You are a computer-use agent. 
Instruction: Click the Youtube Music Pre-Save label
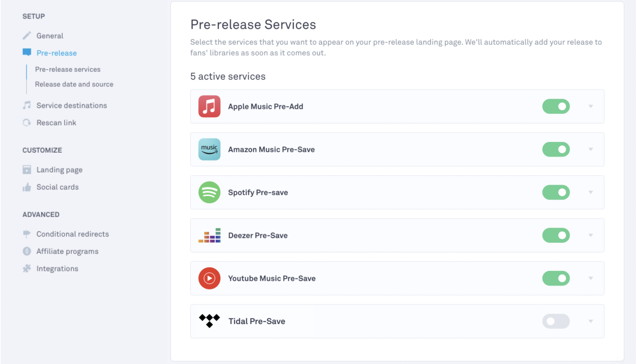click(x=272, y=278)
